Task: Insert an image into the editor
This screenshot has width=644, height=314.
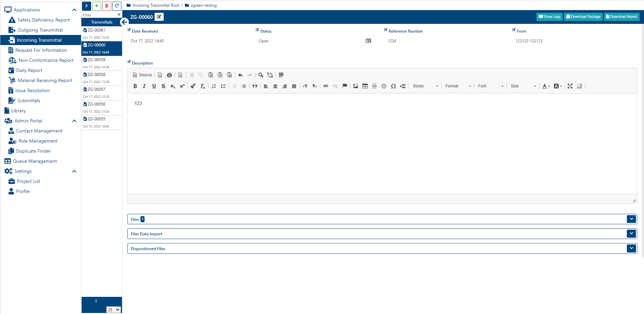Action: (356, 86)
